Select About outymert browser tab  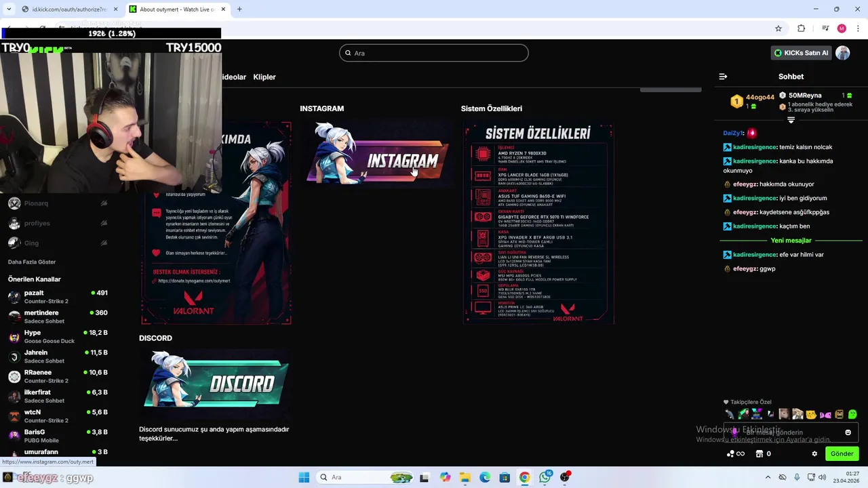click(178, 9)
